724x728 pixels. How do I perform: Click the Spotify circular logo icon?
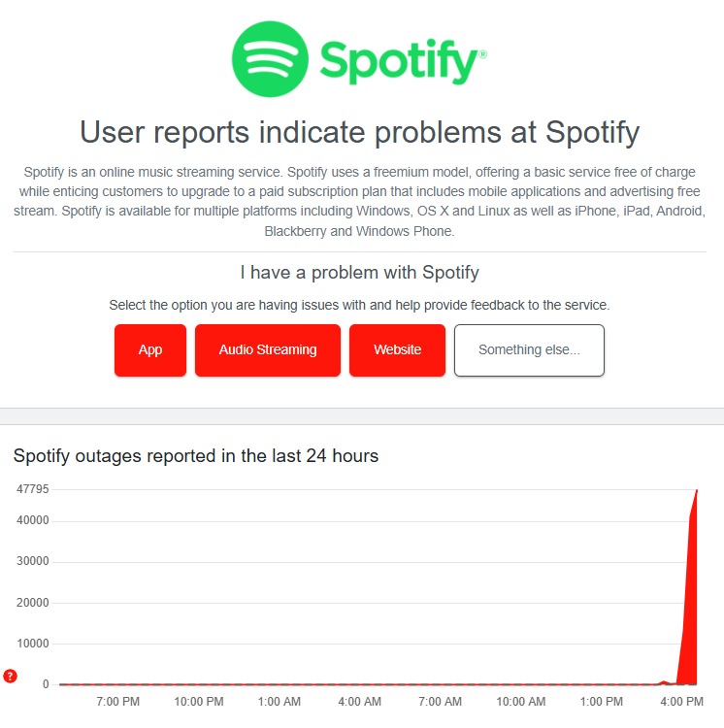point(270,59)
